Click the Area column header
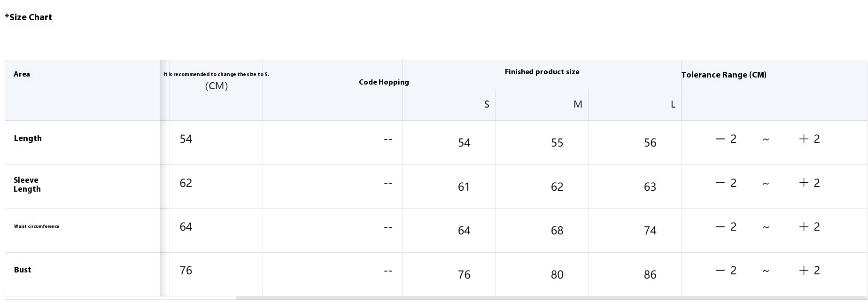Screen dimensions: 868x303 coord(22,74)
